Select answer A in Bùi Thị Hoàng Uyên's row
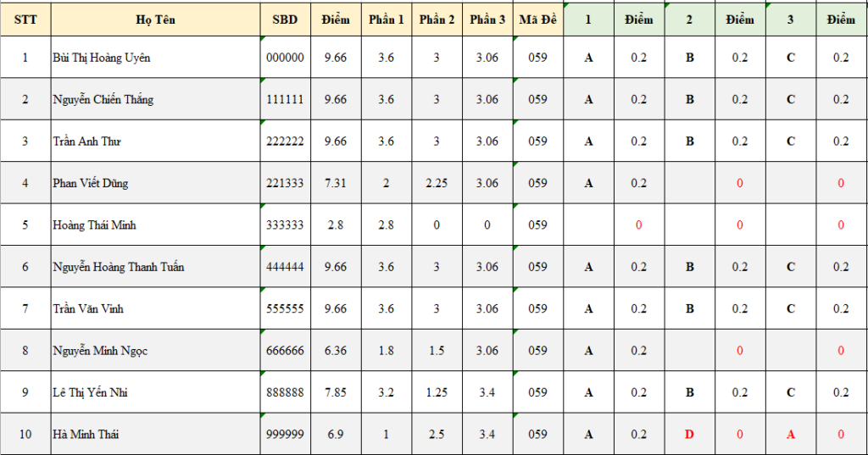Screen dimensions: 868x455 tap(588, 58)
